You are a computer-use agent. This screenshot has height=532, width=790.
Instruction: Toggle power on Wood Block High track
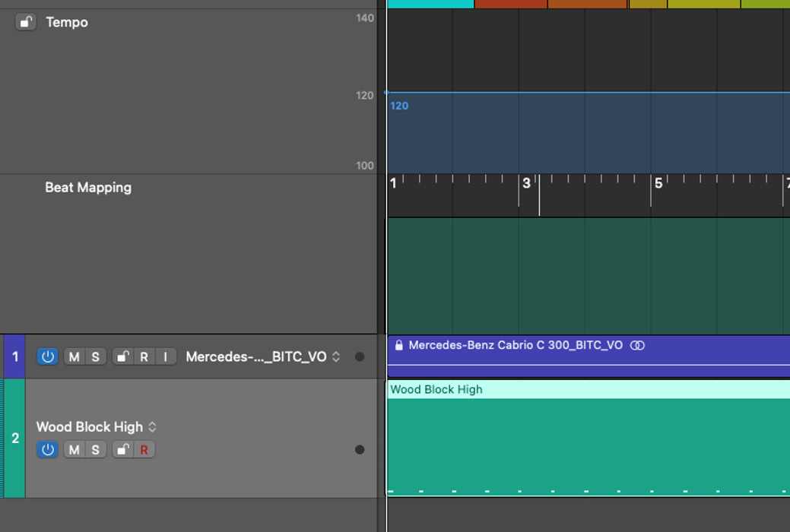tap(47, 449)
